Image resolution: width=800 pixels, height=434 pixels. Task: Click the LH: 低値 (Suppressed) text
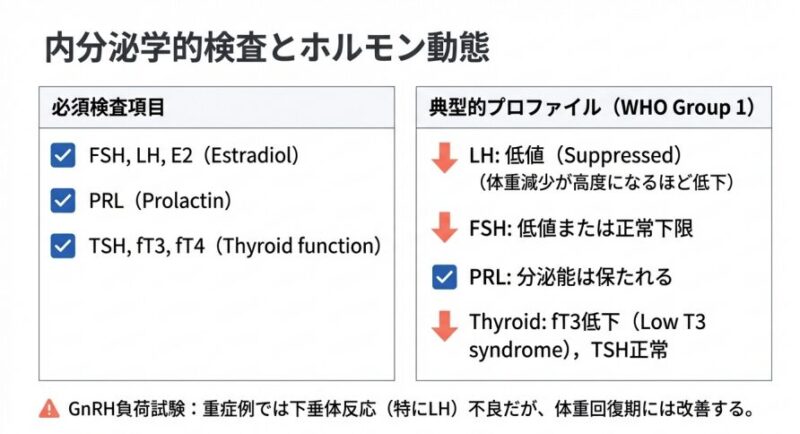(575, 157)
